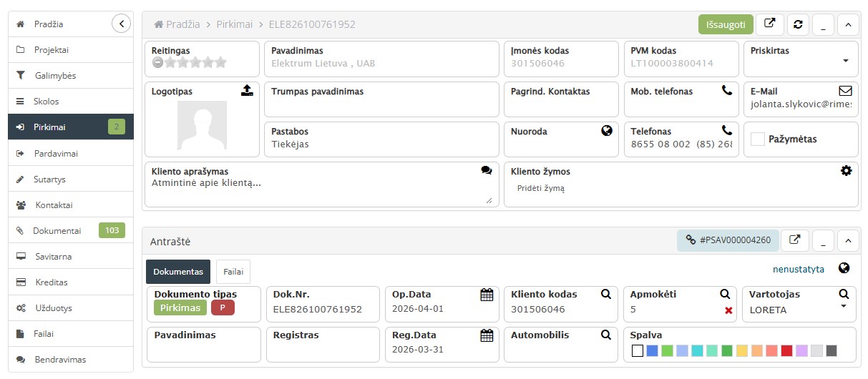Toggle the Pirkimas document type badge
This screenshot has height=379, width=868.
point(180,307)
